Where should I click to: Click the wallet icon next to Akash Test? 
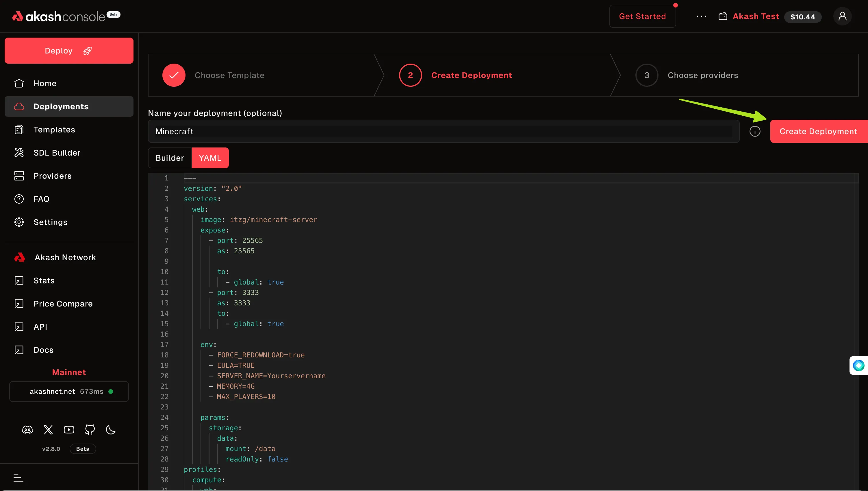click(723, 16)
